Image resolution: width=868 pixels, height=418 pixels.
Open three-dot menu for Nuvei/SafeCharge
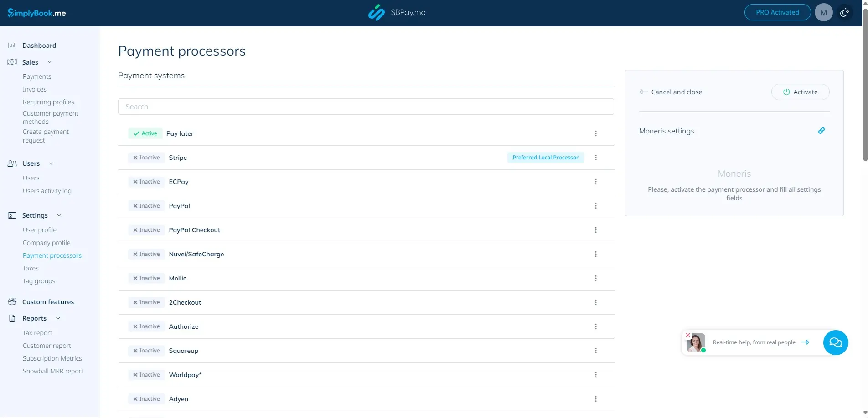tap(595, 254)
